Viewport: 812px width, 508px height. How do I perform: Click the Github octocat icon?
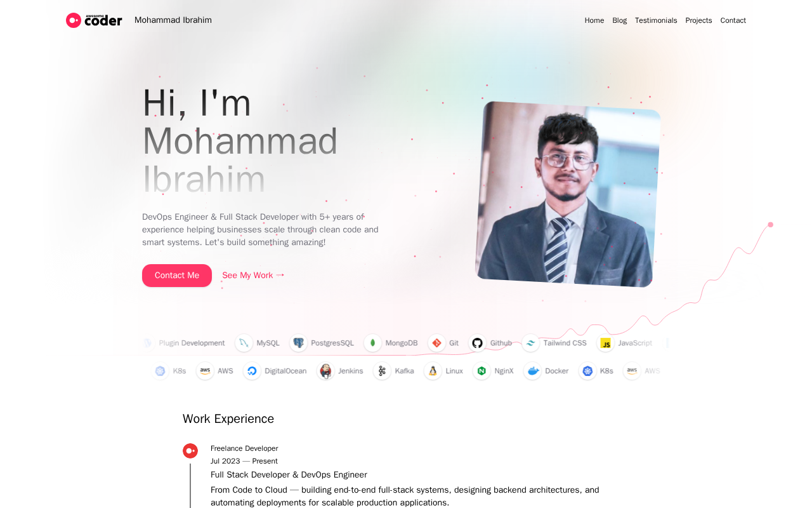(477, 343)
